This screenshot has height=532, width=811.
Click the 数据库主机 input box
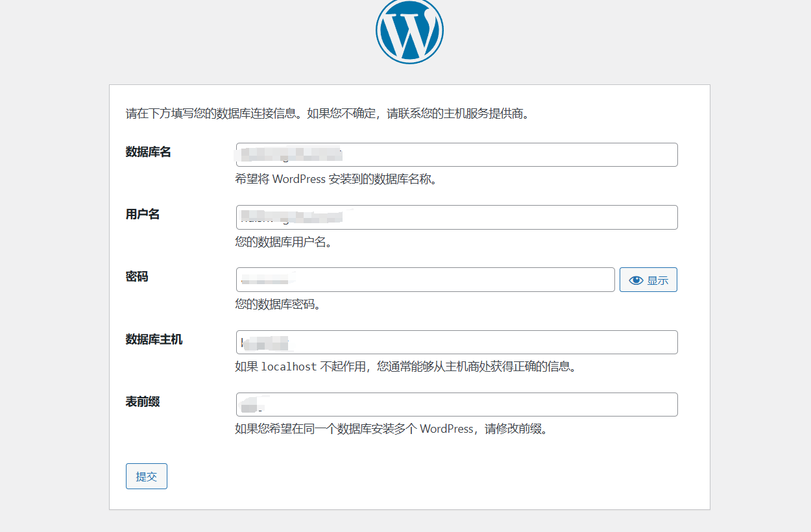coord(456,342)
